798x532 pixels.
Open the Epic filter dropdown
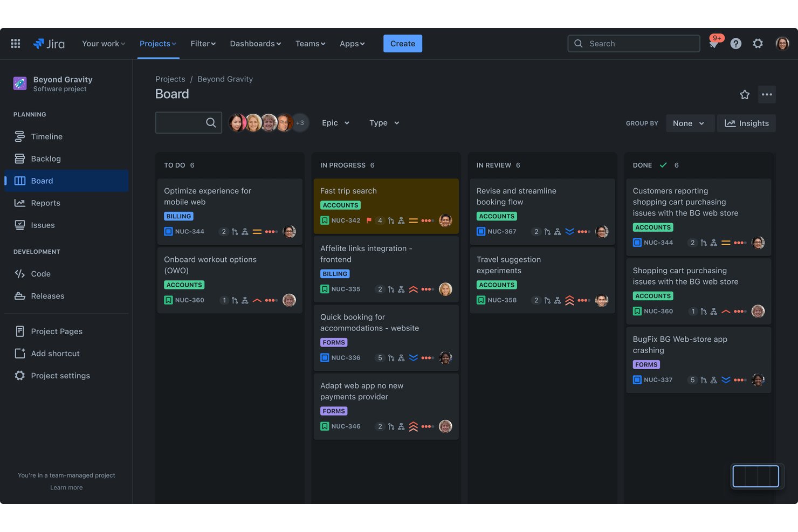336,123
